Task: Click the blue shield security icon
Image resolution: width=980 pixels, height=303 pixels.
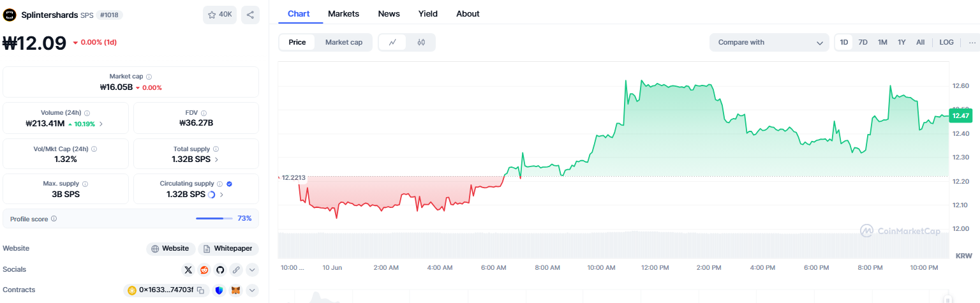Action: click(x=219, y=290)
